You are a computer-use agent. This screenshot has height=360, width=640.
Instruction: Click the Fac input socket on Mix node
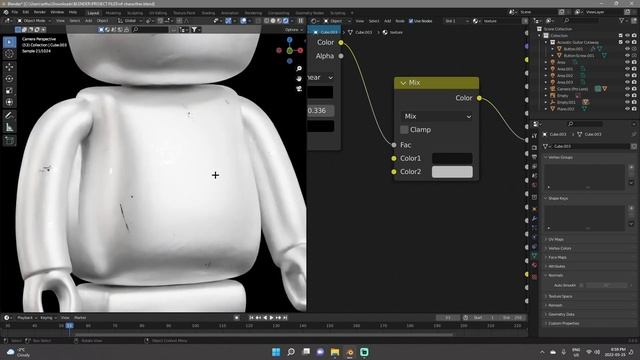pyautogui.click(x=394, y=145)
